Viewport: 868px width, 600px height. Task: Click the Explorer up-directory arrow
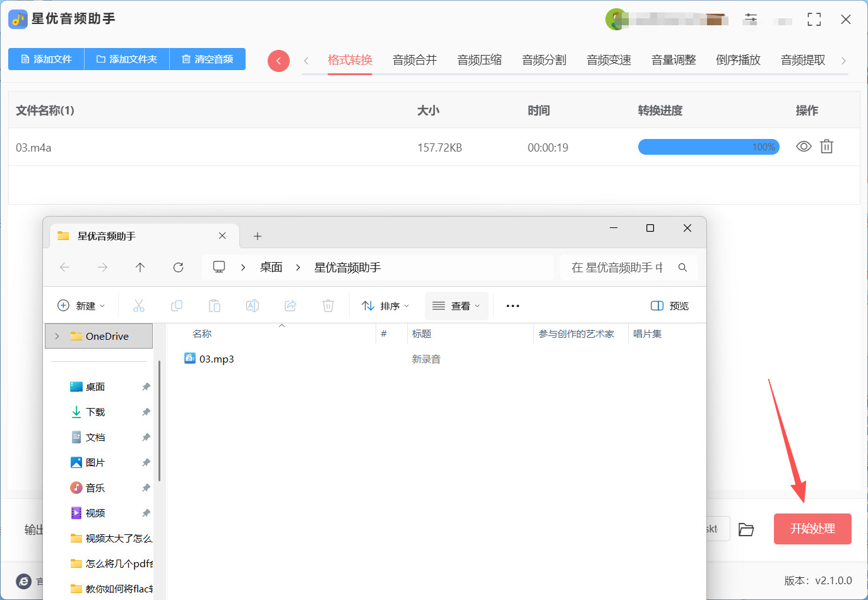click(x=140, y=267)
